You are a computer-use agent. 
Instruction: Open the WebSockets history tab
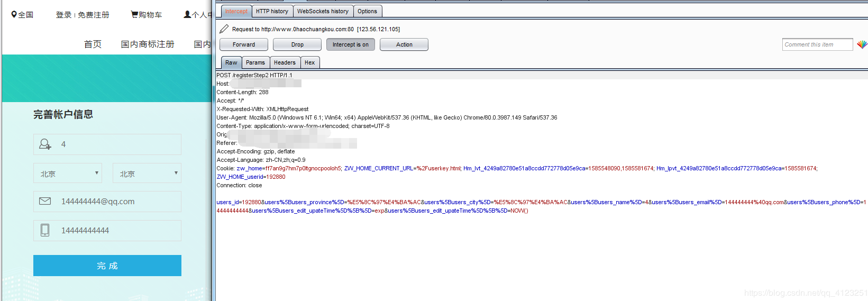pos(323,11)
